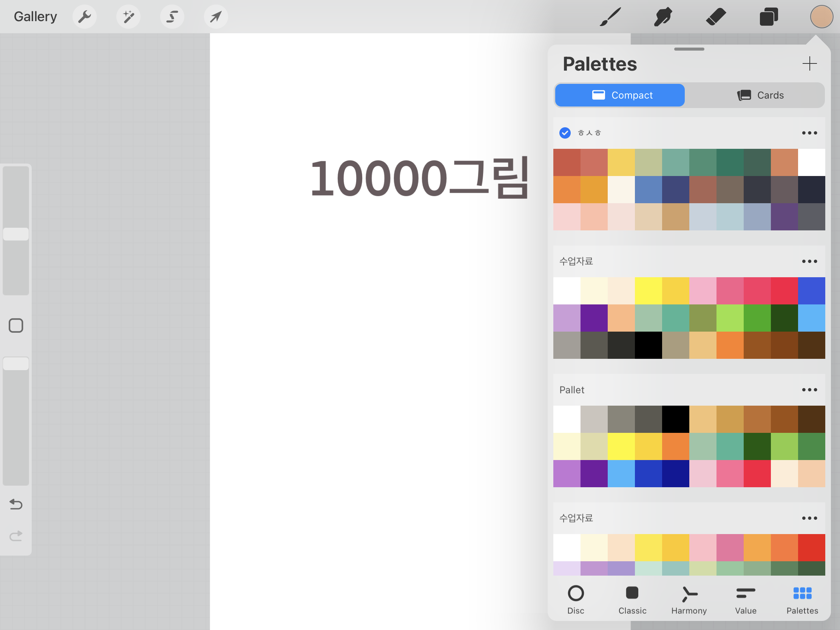
Task: Tap the Undo arrow in sidebar
Action: click(16, 504)
